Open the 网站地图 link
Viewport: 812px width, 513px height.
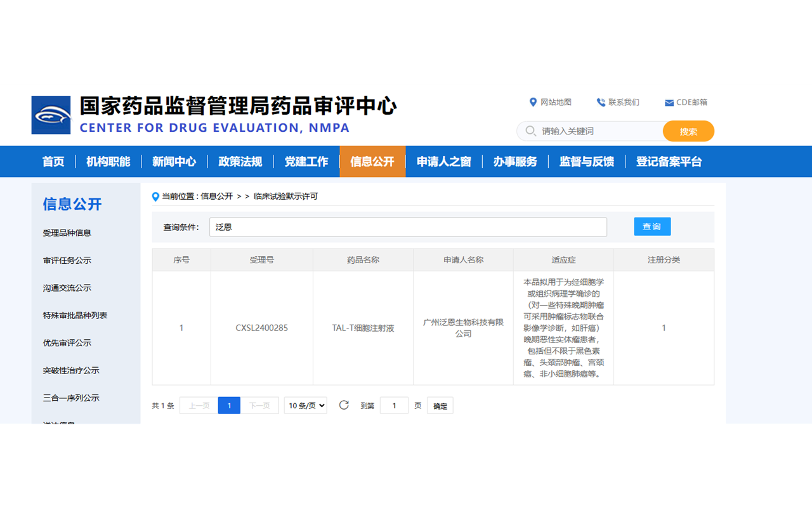556,102
